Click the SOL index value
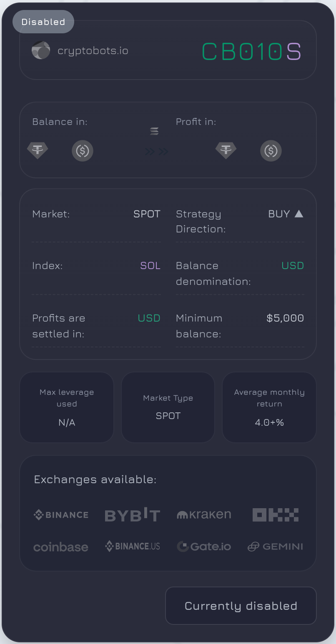 pyautogui.click(x=150, y=266)
